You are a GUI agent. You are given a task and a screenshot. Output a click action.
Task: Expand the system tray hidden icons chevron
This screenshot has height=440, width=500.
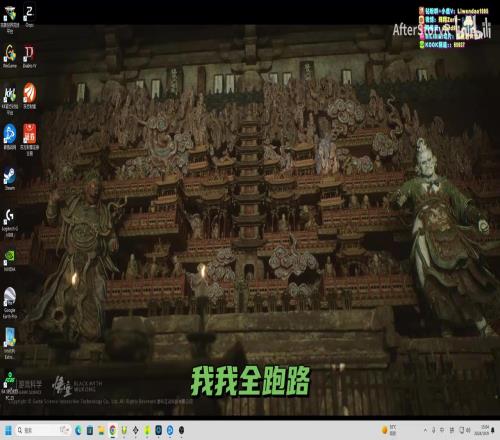click(425, 430)
